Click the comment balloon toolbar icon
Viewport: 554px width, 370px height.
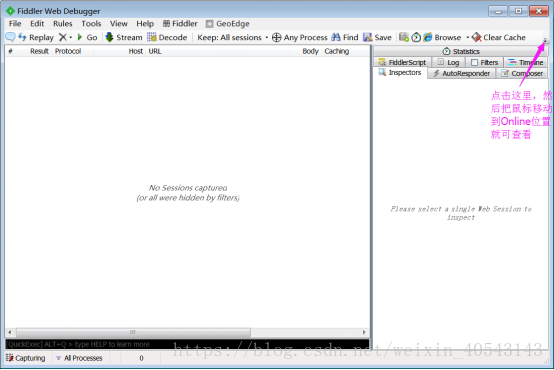pos(10,37)
